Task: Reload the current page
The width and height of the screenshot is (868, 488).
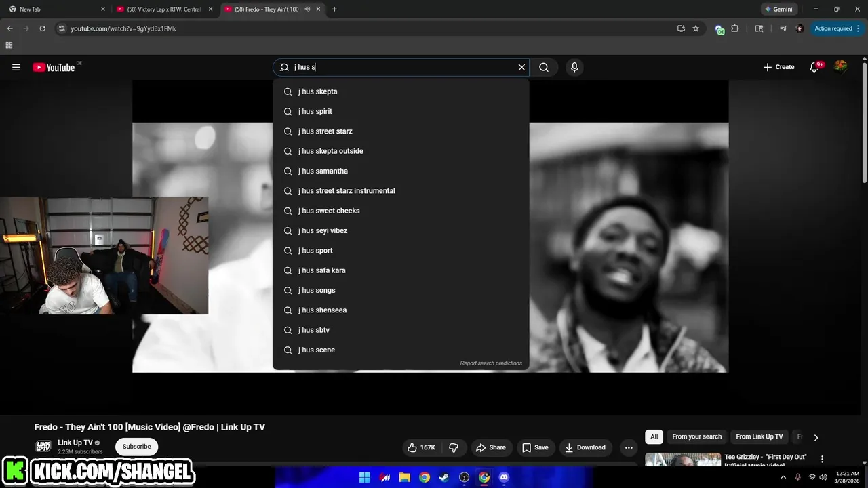Action: (42, 28)
